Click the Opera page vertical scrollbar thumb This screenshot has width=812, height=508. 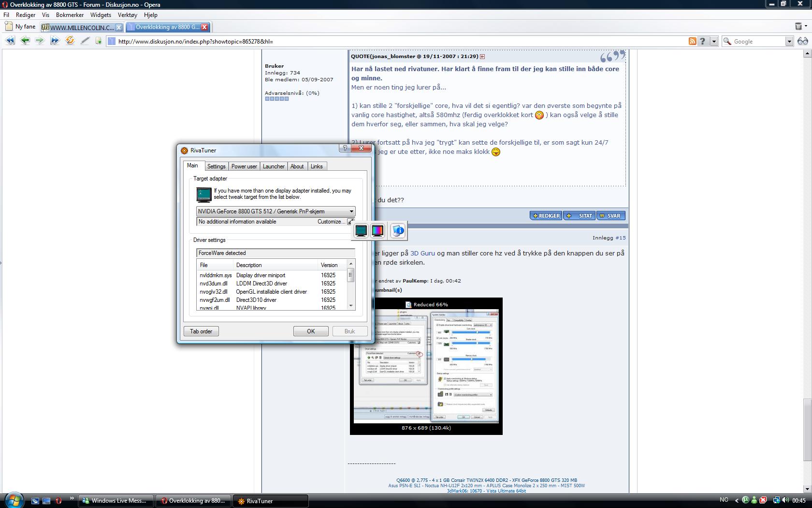807,430
